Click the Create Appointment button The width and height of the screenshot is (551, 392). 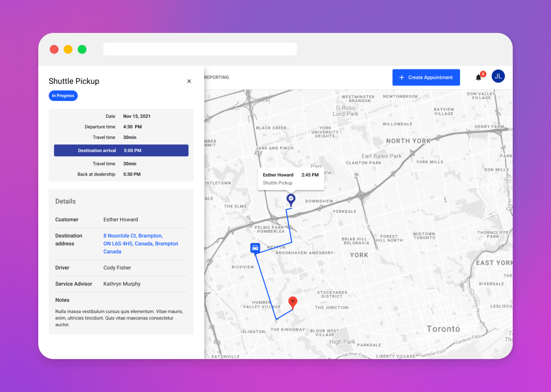pos(426,77)
